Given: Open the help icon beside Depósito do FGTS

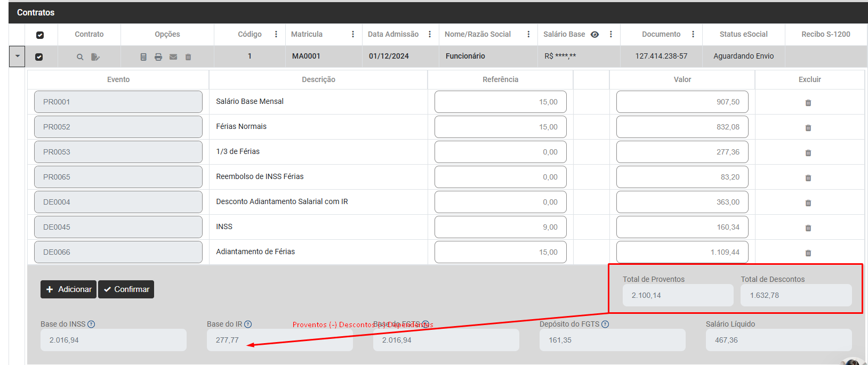Looking at the screenshot, I should point(605,324).
